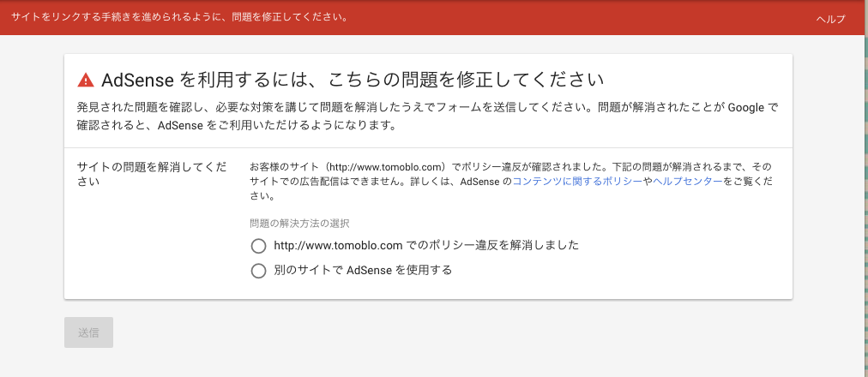Click the text starting お客様のサイト
This screenshot has height=377, width=868.
(511, 182)
